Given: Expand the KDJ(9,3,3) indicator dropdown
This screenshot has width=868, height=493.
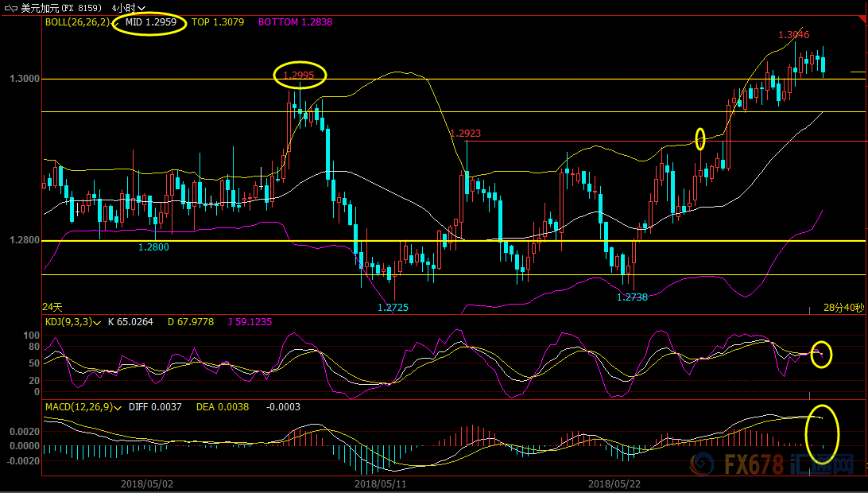Looking at the screenshot, I should [x=97, y=322].
